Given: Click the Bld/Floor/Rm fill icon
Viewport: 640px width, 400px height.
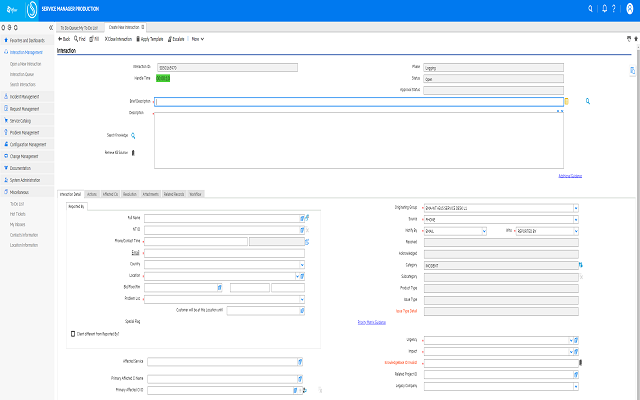Looking at the screenshot, I should click(220, 288).
